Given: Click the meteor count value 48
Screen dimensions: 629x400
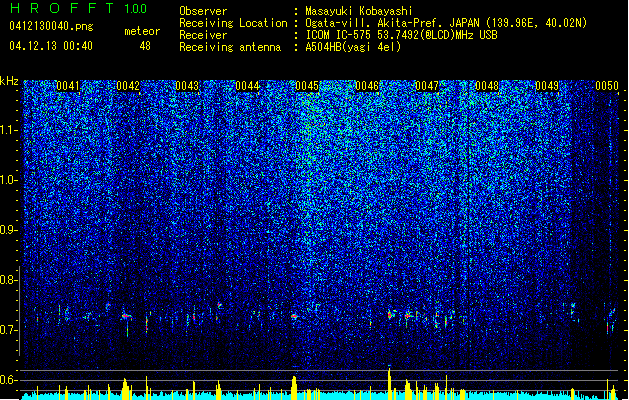Looking at the screenshot, I should 145,46.
